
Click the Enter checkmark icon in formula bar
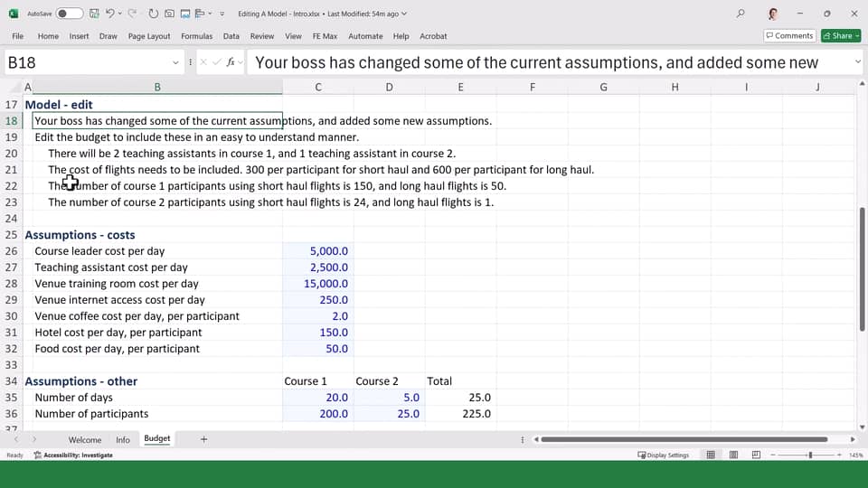(217, 62)
